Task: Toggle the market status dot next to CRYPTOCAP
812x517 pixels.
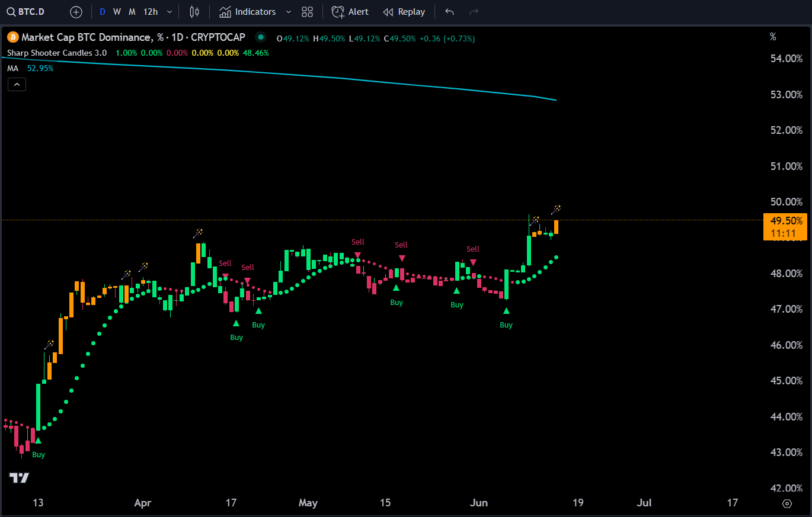Action: 260,37
